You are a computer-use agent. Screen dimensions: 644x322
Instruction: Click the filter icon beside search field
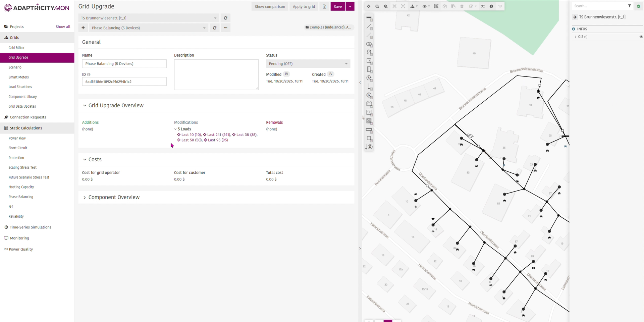point(630,6)
